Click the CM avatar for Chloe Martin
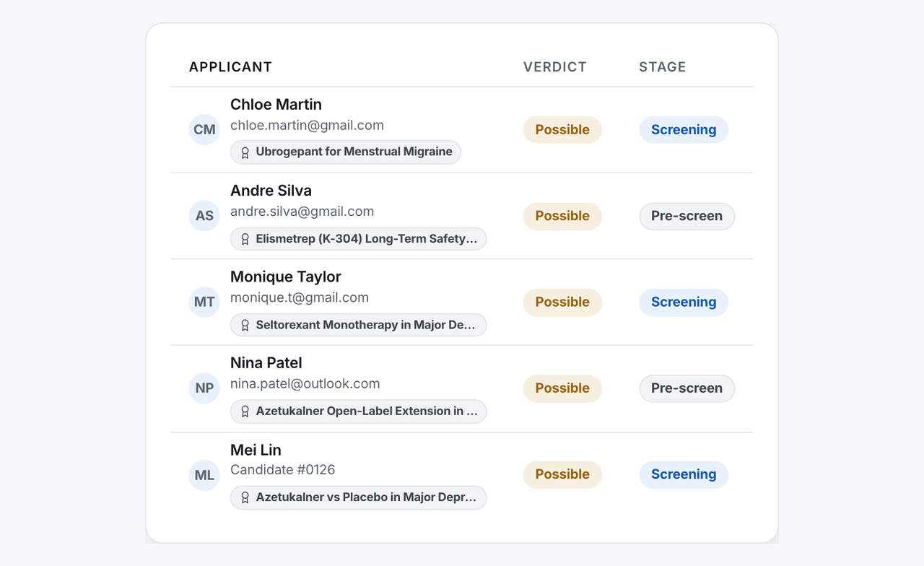The width and height of the screenshot is (924, 566). [204, 130]
